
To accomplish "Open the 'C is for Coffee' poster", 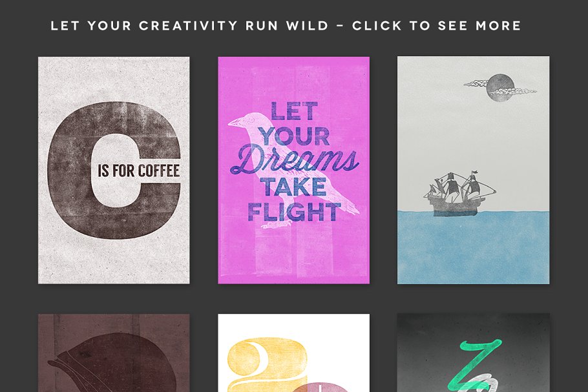I will (x=114, y=170).
